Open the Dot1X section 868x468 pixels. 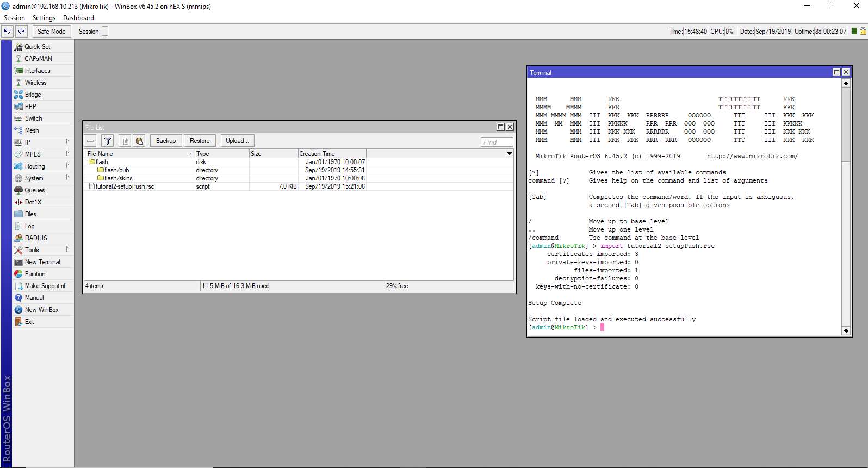[43, 202]
